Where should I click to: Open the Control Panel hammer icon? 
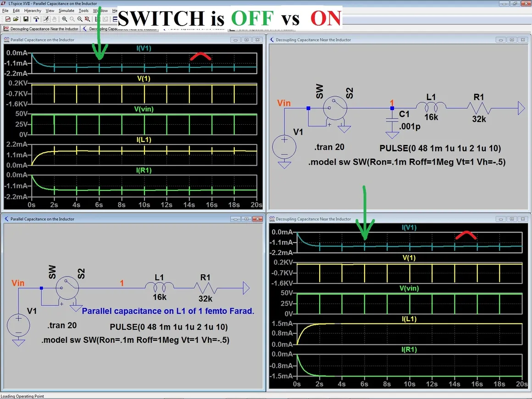coord(36,19)
